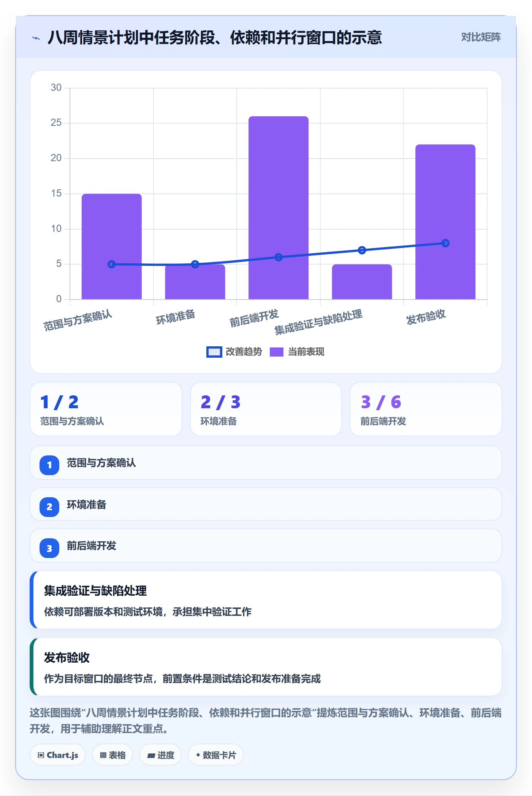Click the number 3 badge in the list
The image size is (532, 796).
(x=49, y=548)
